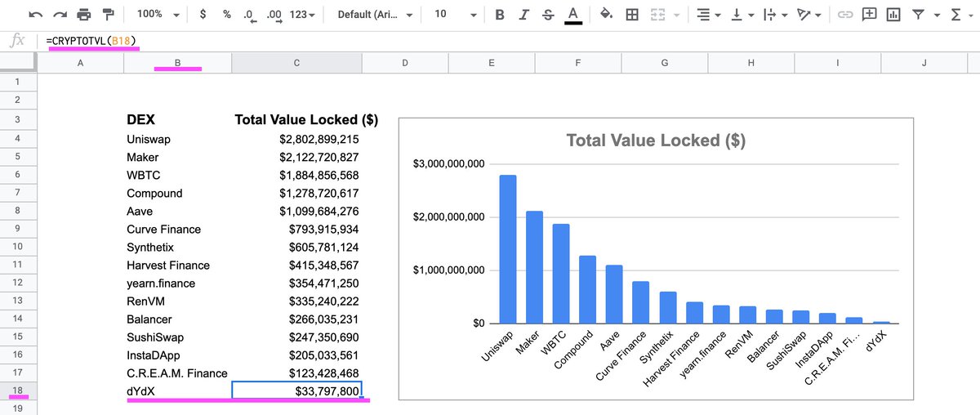
Task: Undo the last action
Action: (x=34, y=15)
